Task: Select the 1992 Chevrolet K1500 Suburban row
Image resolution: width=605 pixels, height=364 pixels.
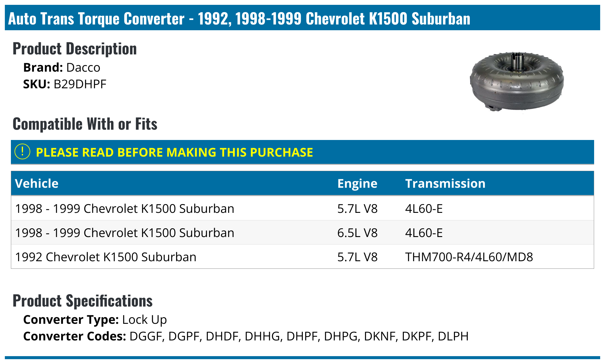Action: (x=106, y=257)
